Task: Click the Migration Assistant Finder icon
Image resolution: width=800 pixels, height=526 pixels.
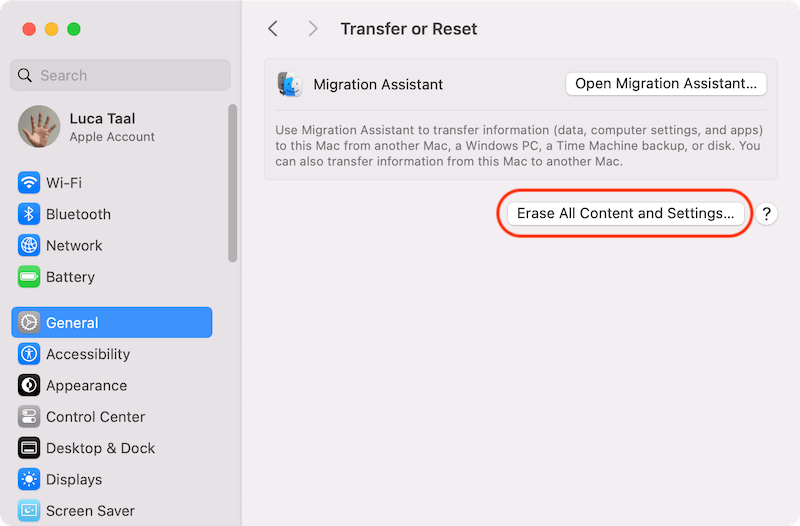Action: coord(289,84)
